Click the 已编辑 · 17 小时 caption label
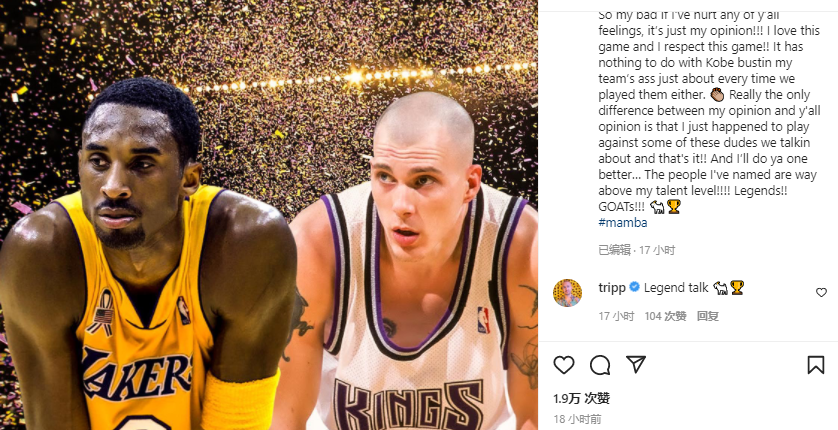The image size is (838, 430). pyautogui.click(x=637, y=250)
